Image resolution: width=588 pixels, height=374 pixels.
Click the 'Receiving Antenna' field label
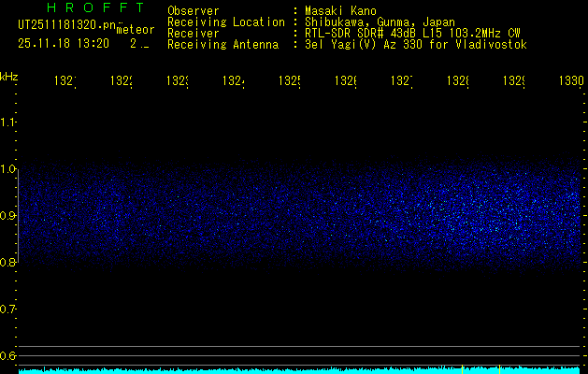(x=222, y=44)
